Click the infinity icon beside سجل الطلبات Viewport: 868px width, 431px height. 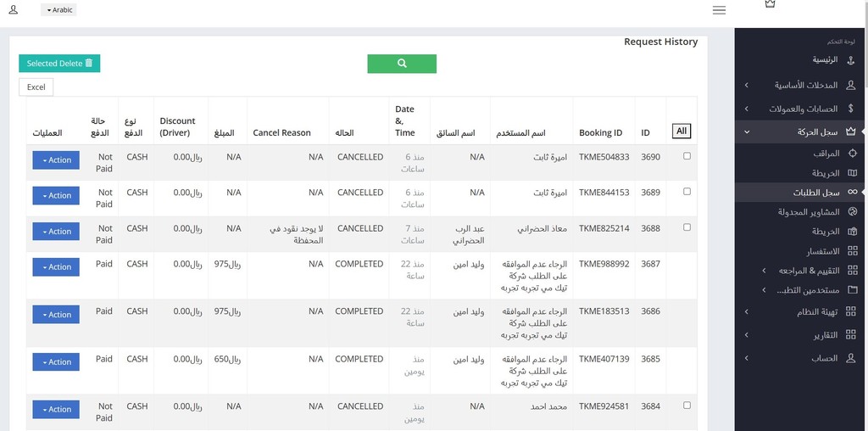[853, 193]
